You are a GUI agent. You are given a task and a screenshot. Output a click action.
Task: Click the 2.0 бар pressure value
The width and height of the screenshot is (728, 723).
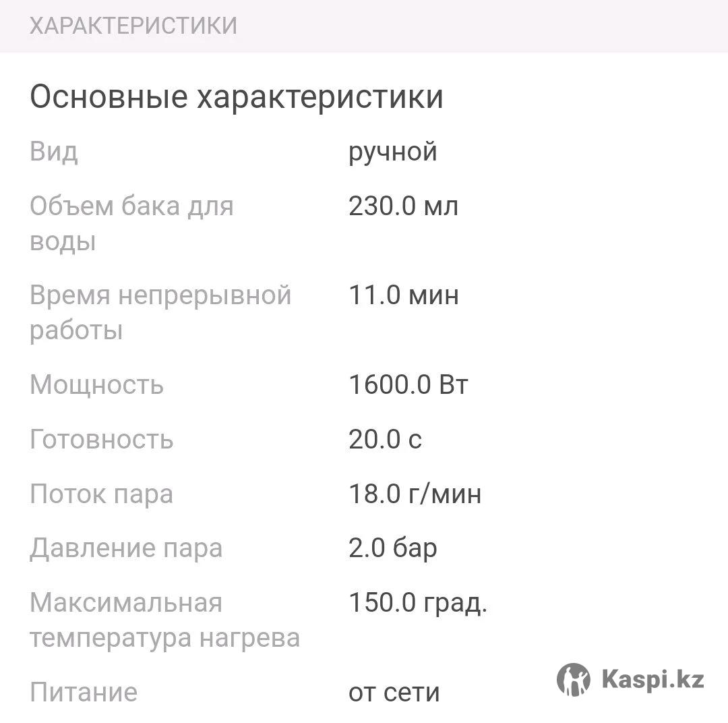393,548
